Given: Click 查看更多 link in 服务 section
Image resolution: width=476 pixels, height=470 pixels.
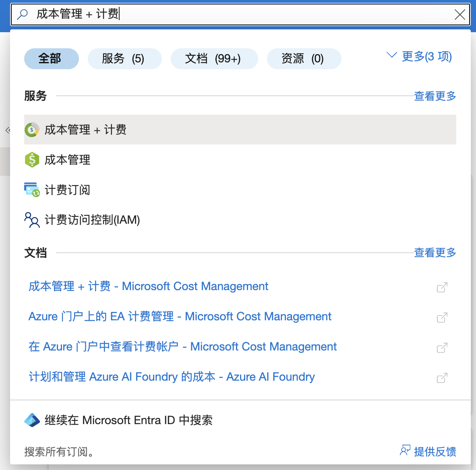Looking at the screenshot, I should [x=435, y=96].
